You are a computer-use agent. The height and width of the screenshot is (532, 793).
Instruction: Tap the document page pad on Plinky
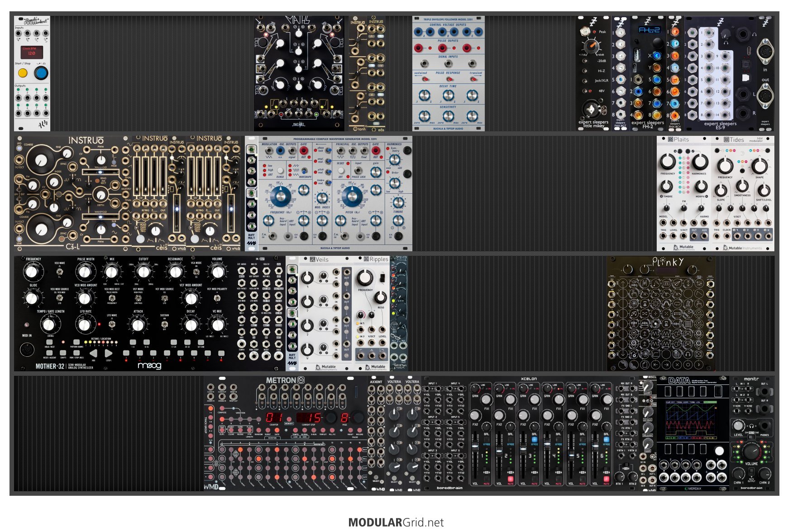pyautogui.click(x=645, y=364)
